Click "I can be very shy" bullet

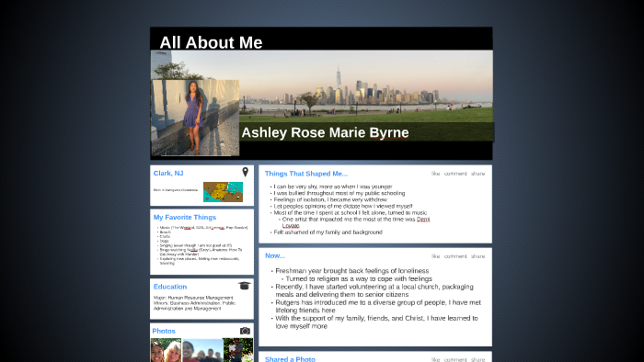click(x=333, y=187)
